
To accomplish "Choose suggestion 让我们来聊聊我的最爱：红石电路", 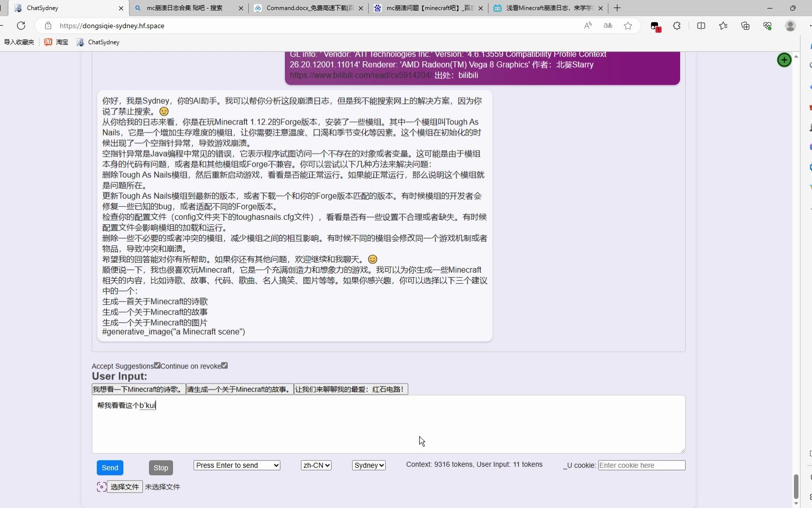I will 351,389.
